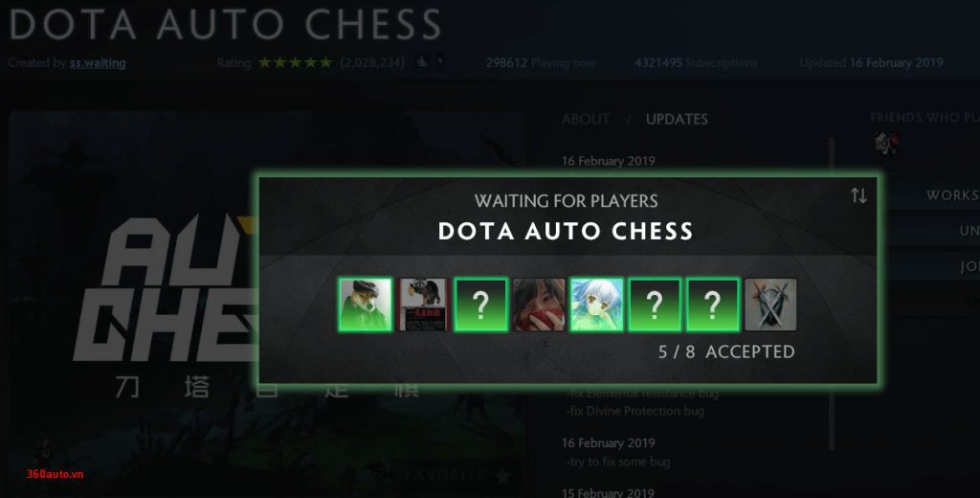Select the raccoon player avatar
The height and width of the screenshot is (498, 980).
click(x=423, y=305)
